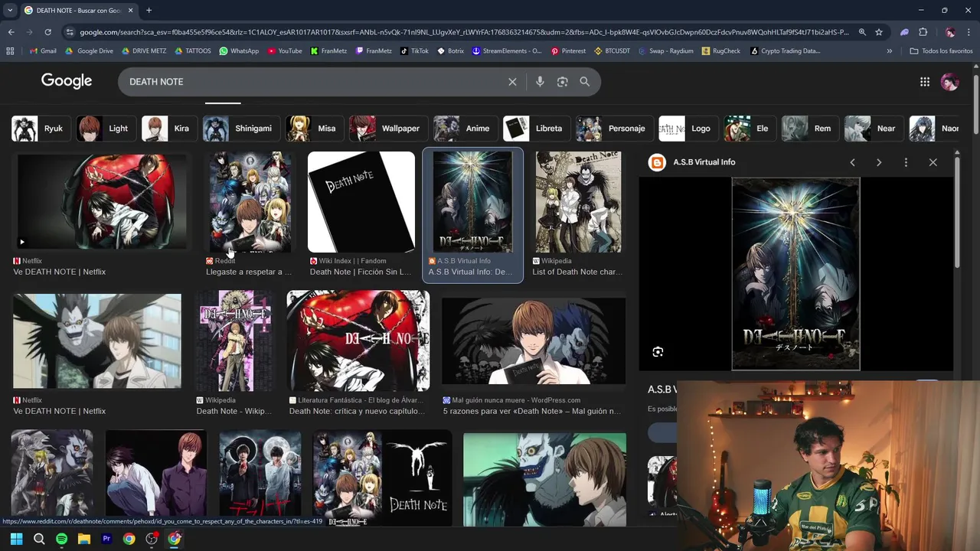The height and width of the screenshot is (551, 980).
Task: Open RugCheck bookmark
Action: click(721, 51)
